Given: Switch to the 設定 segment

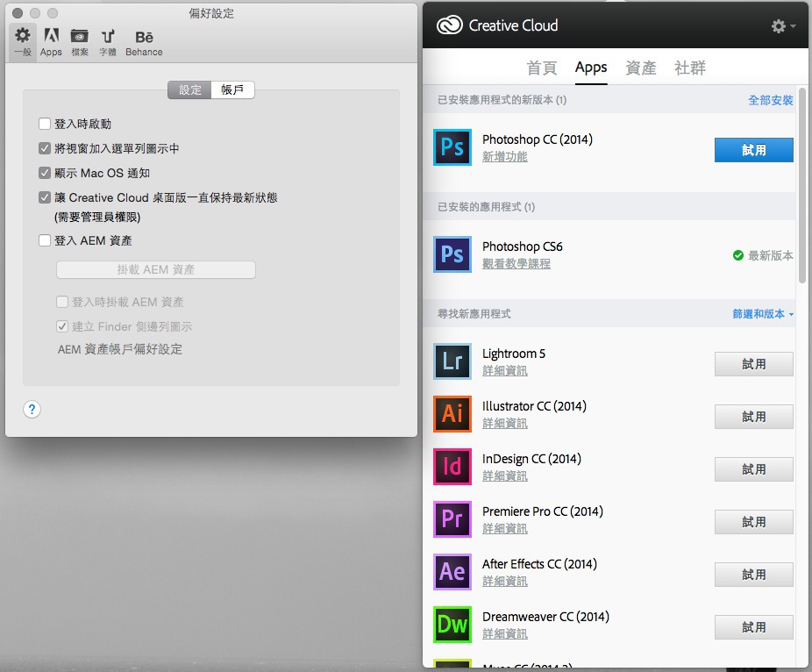Looking at the screenshot, I should click(189, 89).
